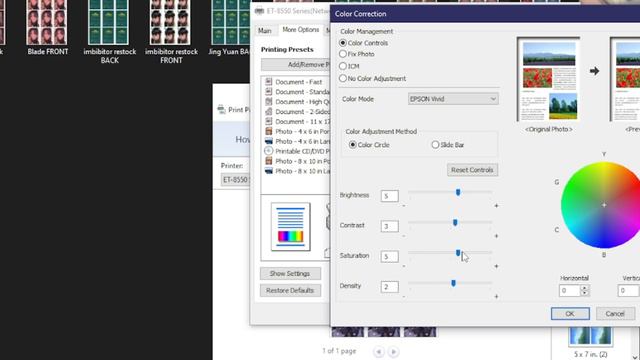Click the Density value field
Viewport: 640px width, 360px height.
point(389,287)
